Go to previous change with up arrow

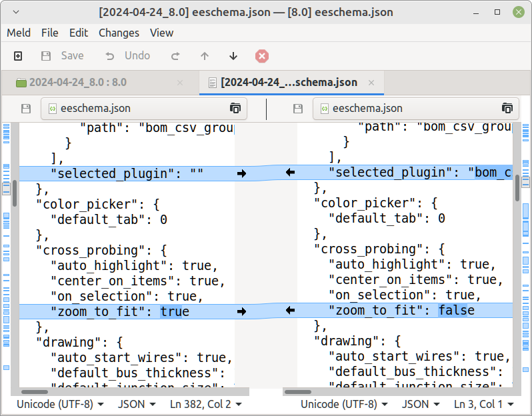[x=205, y=56]
